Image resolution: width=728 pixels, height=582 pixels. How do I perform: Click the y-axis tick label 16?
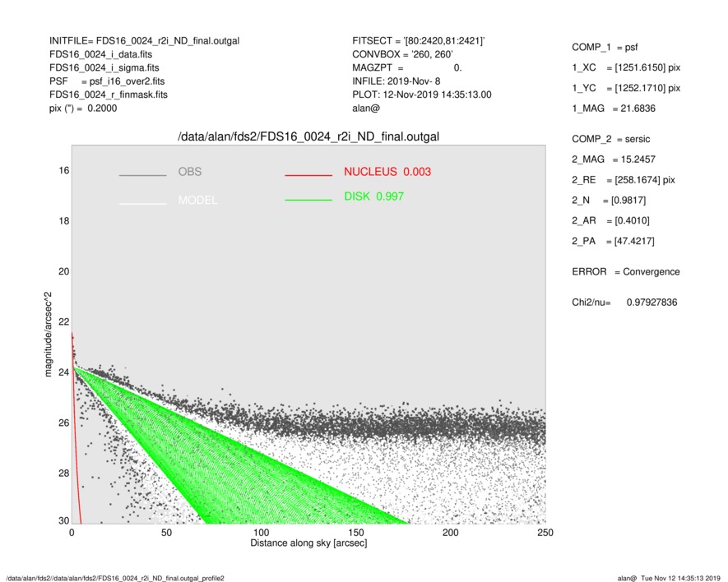click(63, 171)
